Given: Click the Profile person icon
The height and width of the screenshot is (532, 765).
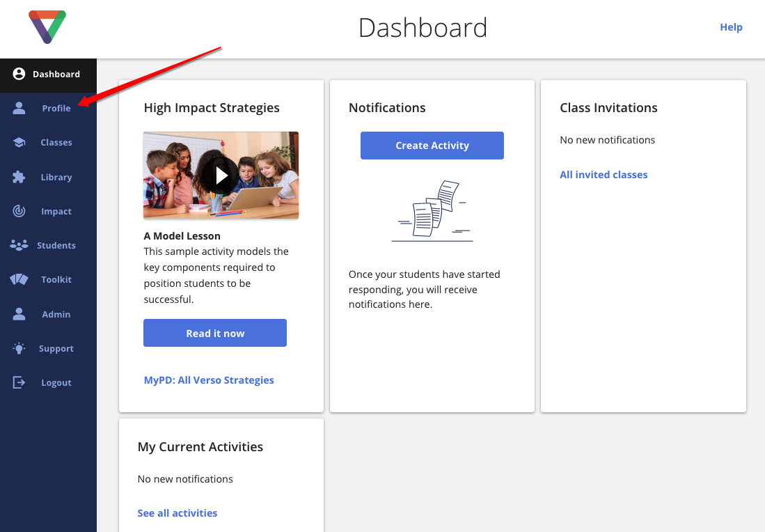Looking at the screenshot, I should pyautogui.click(x=19, y=108).
